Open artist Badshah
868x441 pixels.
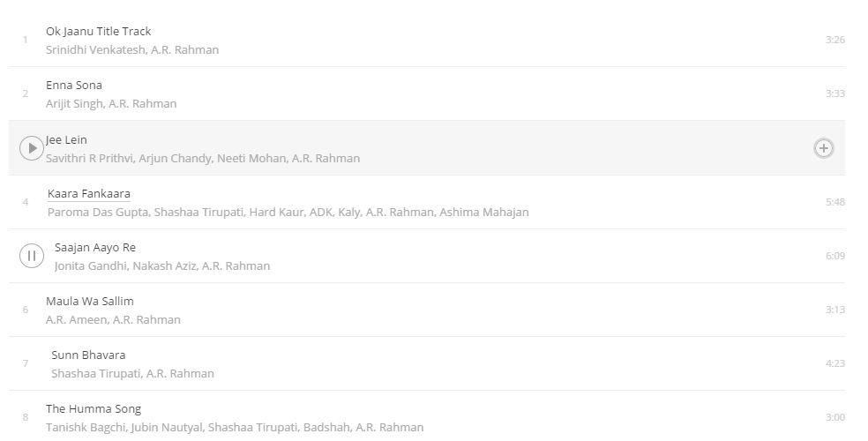326,427
